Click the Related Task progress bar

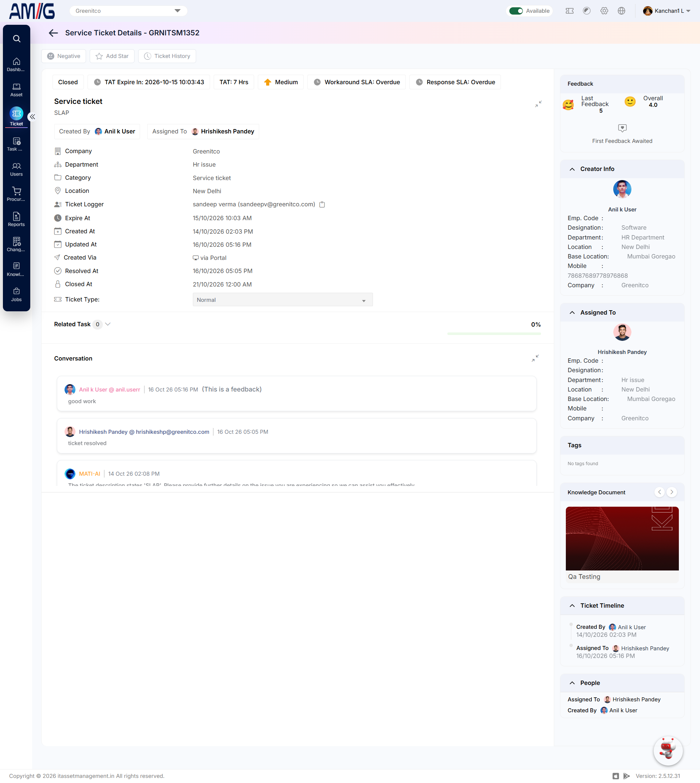coord(494,334)
